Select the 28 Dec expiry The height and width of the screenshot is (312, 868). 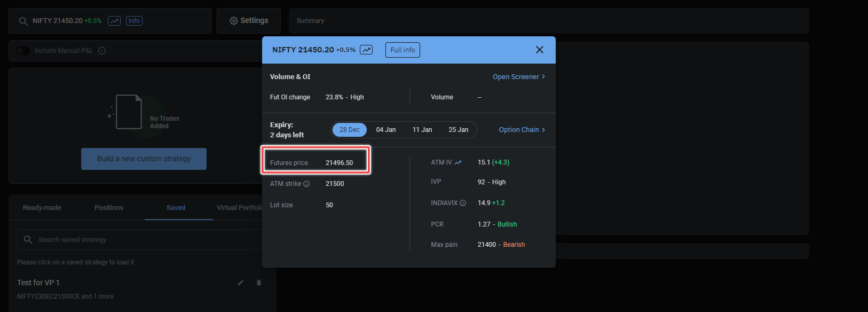[350, 130]
